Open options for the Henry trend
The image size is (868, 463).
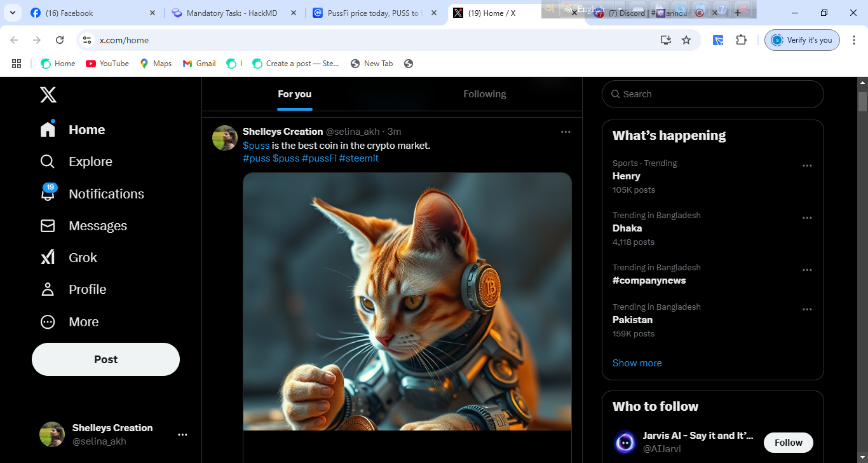807,165
